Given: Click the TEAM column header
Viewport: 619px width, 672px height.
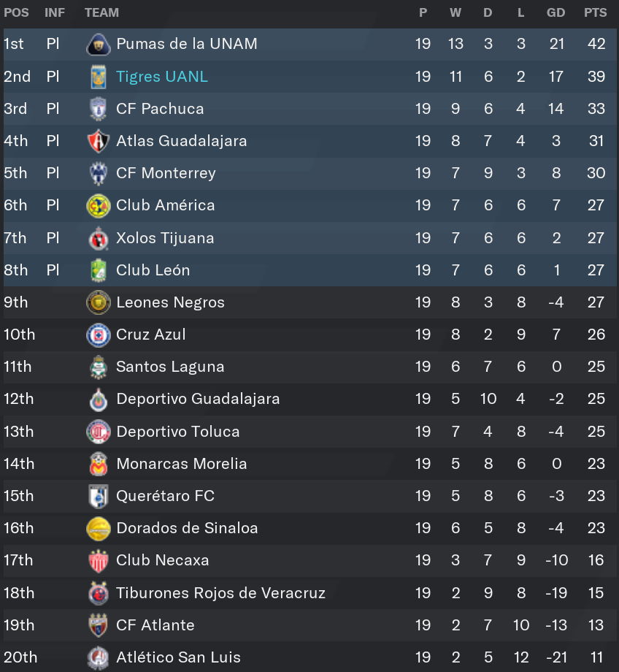Looking at the screenshot, I should (101, 12).
